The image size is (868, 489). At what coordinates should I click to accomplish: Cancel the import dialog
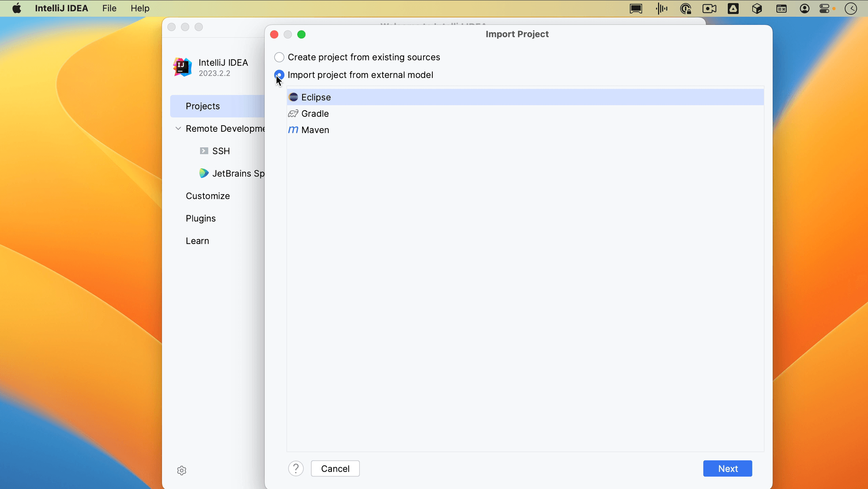[x=335, y=468]
